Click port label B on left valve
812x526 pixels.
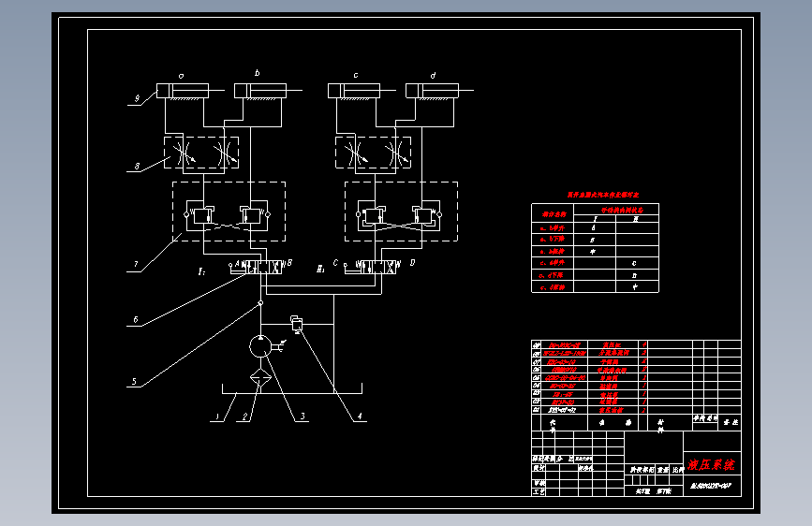289,262
